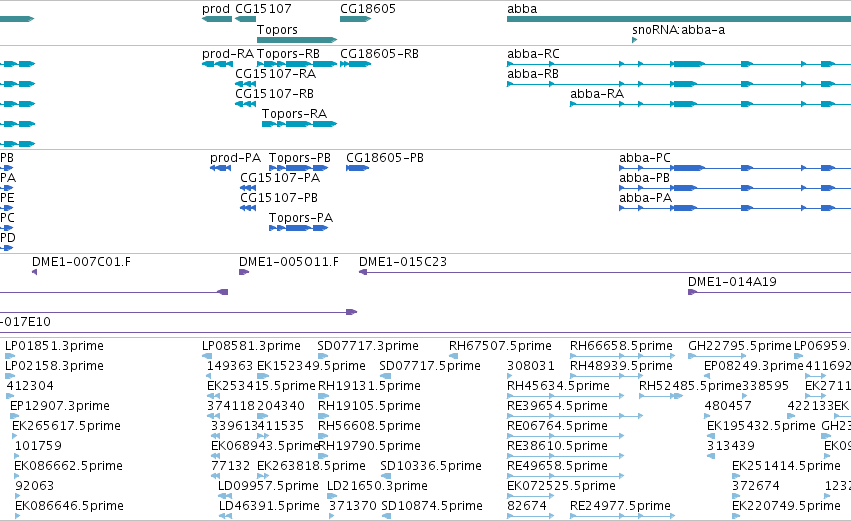
Task: Click the CG15107-RA transcript label
Action: [x=275, y=74]
